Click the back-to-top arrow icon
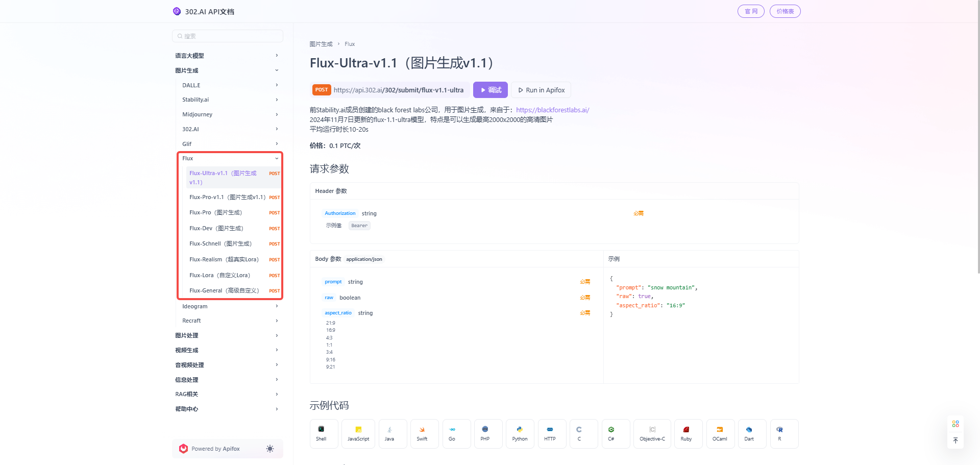The image size is (980, 465). point(955,440)
